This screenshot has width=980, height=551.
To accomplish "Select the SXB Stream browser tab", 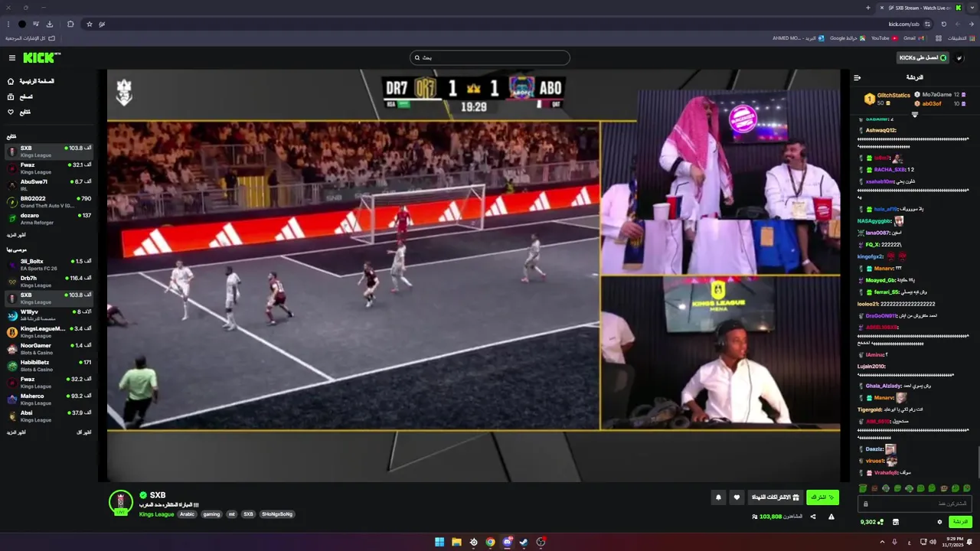I will pos(920,8).
